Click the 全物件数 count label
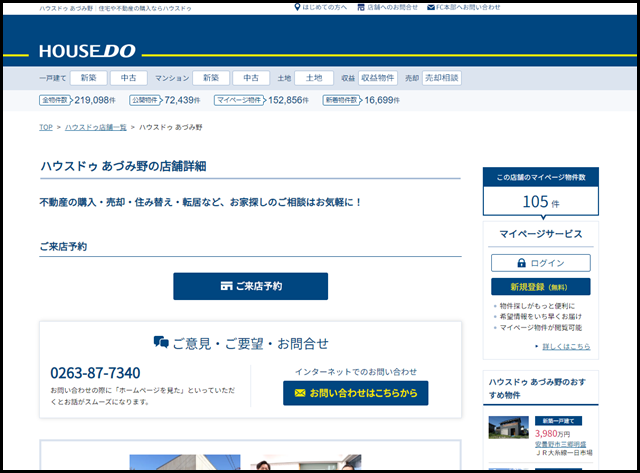The height and width of the screenshot is (473, 640). click(56, 100)
